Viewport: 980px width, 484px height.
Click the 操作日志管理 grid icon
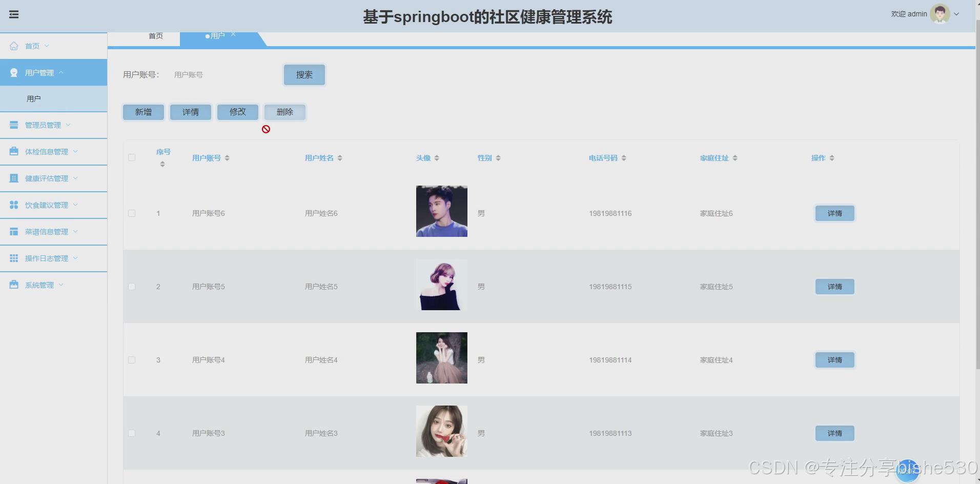click(14, 258)
